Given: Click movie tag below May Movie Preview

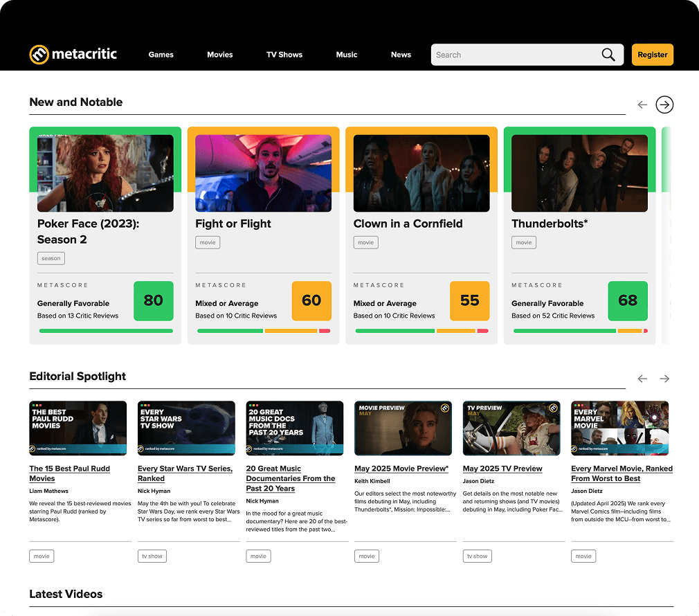Looking at the screenshot, I should click(x=366, y=556).
